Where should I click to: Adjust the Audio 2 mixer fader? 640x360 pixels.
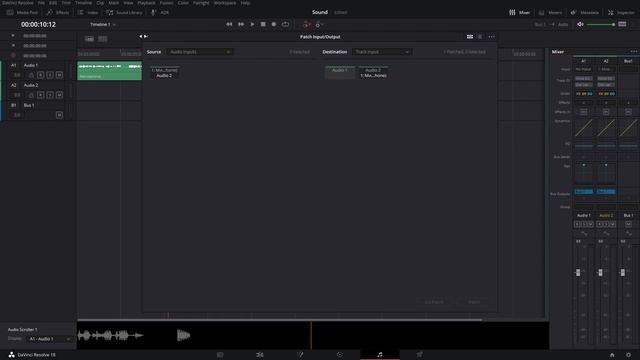click(x=600, y=272)
